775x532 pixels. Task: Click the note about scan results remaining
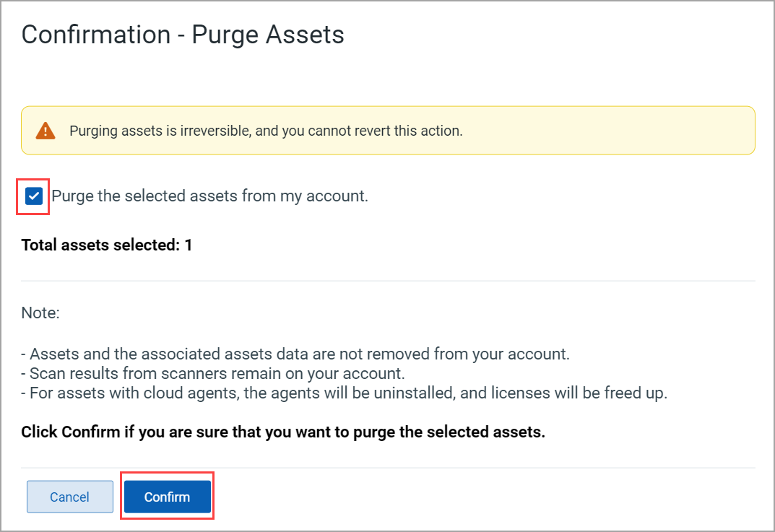(213, 373)
